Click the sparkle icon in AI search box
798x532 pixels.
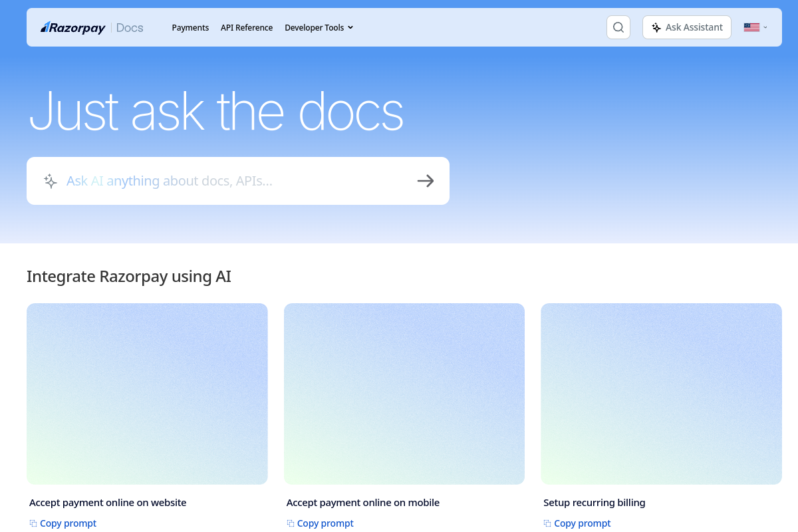51,181
